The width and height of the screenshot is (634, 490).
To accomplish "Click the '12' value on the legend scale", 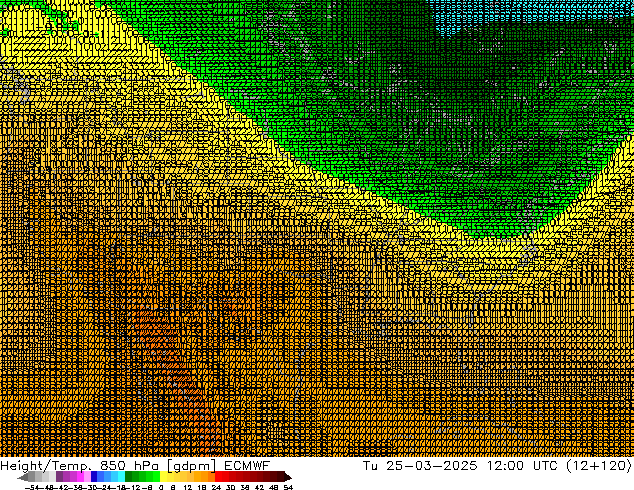I will 188,487.
